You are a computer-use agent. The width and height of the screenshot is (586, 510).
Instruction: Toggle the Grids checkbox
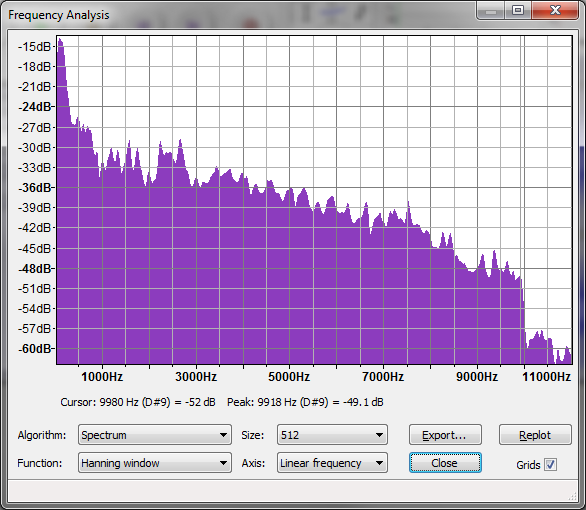pyautogui.click(x=550, y=464)
